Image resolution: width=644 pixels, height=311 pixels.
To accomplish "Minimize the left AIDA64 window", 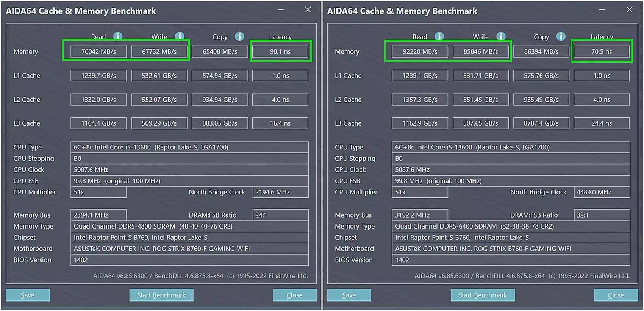I will (x=280, y=10).
